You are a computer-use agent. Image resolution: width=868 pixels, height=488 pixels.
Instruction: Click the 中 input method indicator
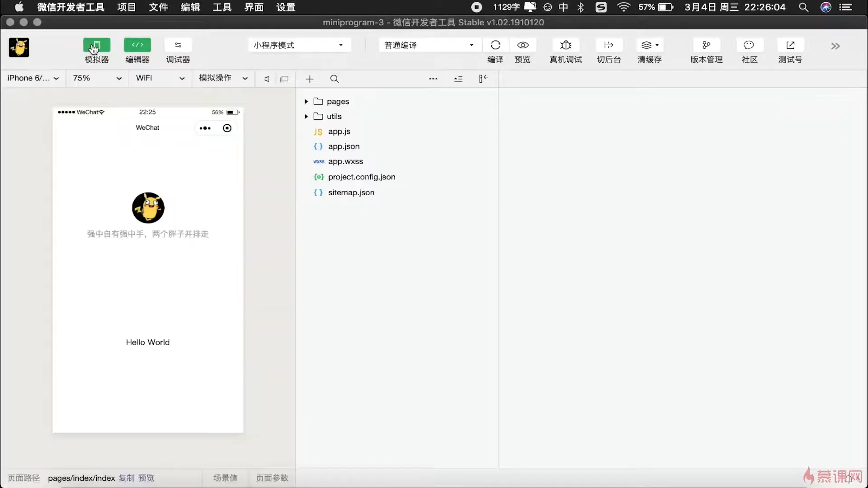tap(563, 7)
